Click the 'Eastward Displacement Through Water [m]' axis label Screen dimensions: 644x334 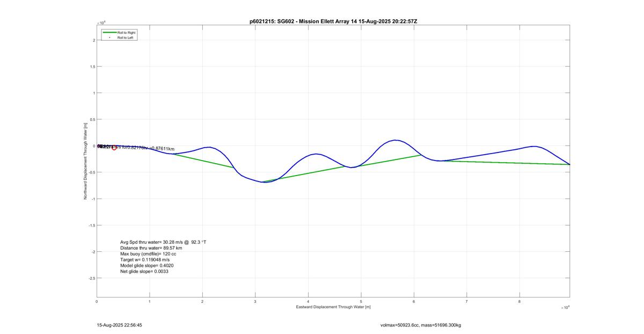pos(333,307)
